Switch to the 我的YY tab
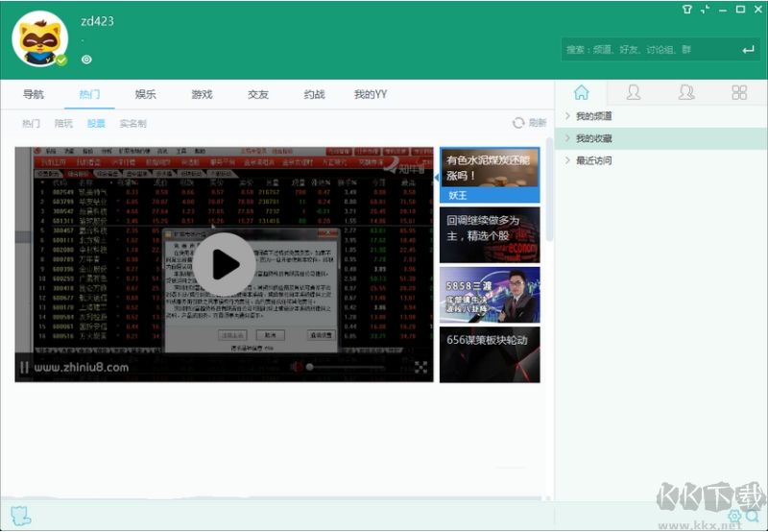Screen dimensions: 768x532 pyautogui.click(x=371, y=94)
